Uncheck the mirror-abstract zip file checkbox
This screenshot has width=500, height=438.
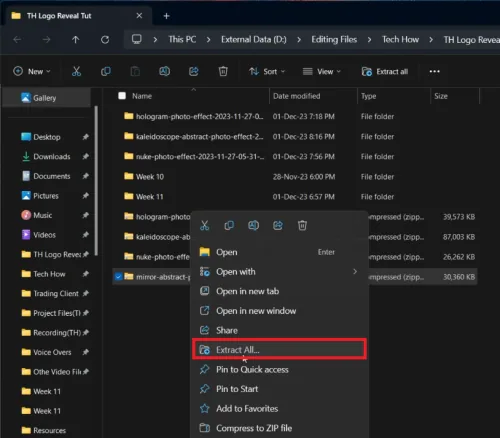pyautogui.click(x=118, y=277)
